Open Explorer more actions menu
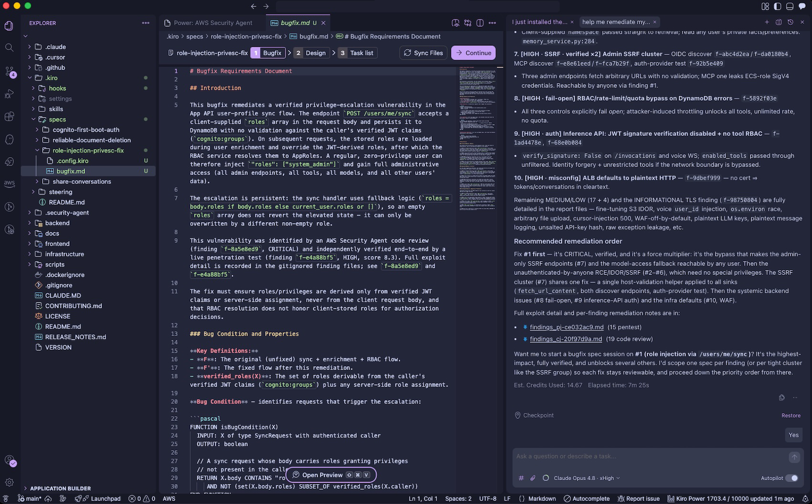812x504 pixels. [146, 23]
